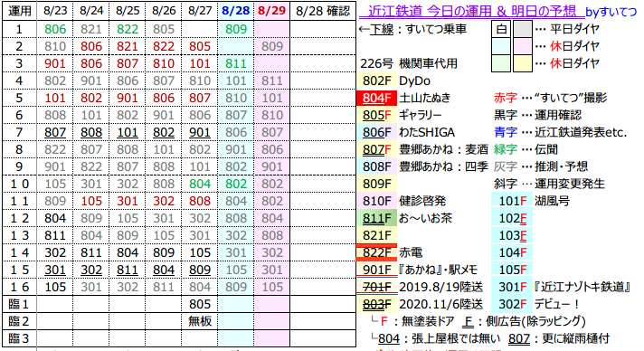Click the 807F legend cell
This screenshot has width=644, height=351.
point(376,149)
